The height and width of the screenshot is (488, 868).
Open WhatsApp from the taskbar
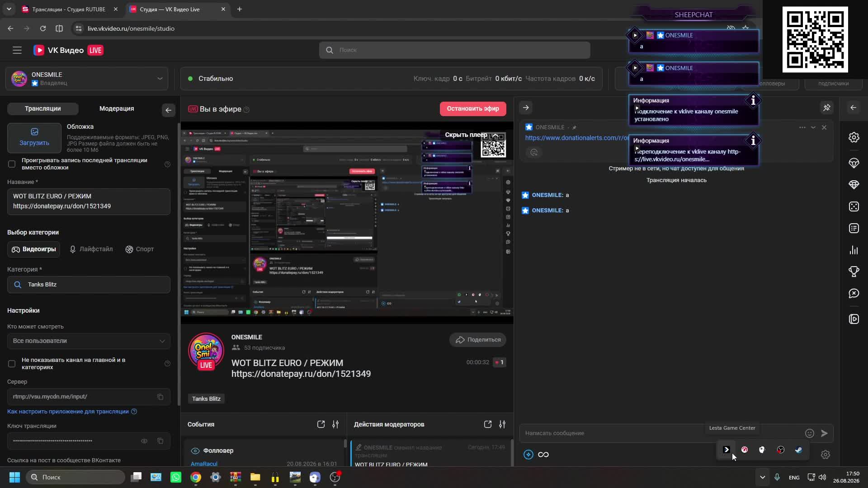pos(176,477)
